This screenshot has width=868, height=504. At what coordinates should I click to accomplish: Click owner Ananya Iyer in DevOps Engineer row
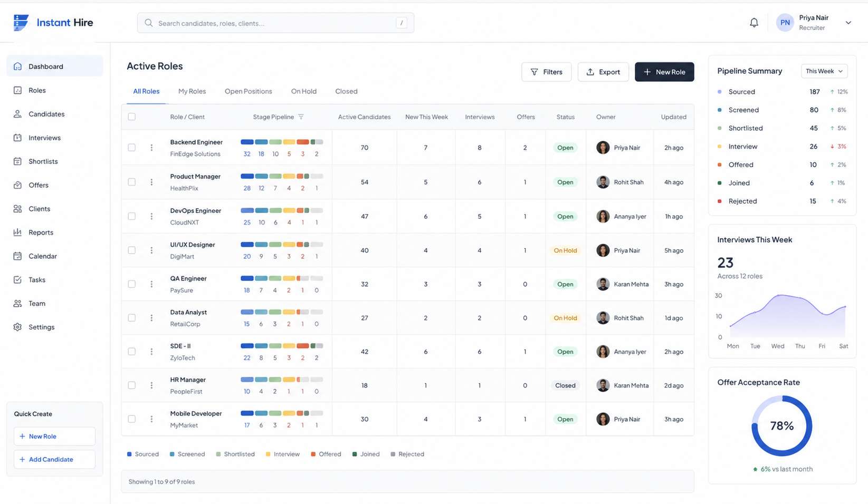621,216
